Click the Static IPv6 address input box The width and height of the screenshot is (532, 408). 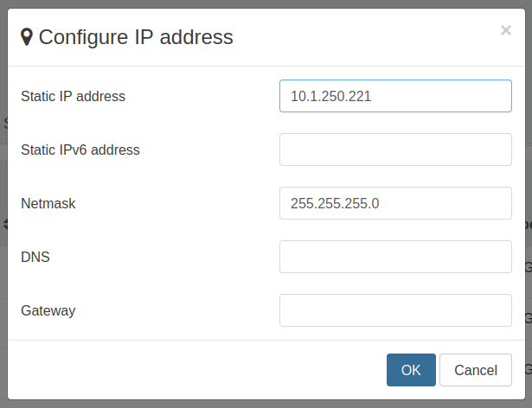click(x=395, y=150)
